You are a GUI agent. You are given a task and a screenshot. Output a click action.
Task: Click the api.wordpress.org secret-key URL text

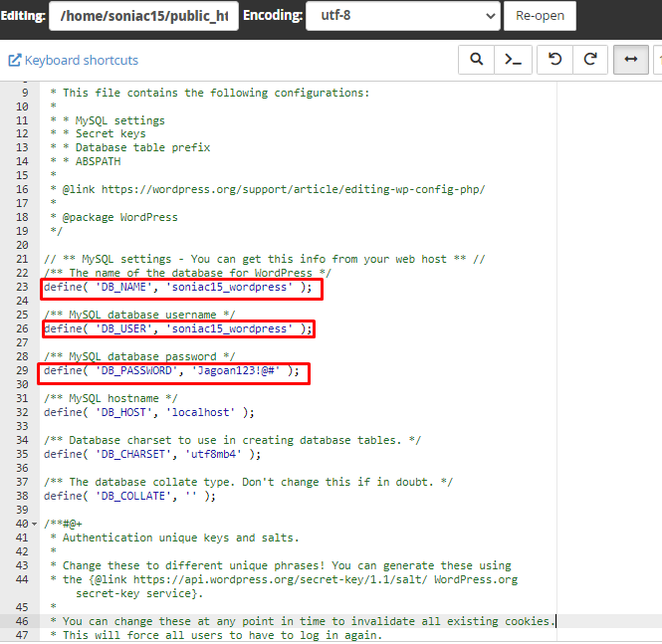point(280,579)
